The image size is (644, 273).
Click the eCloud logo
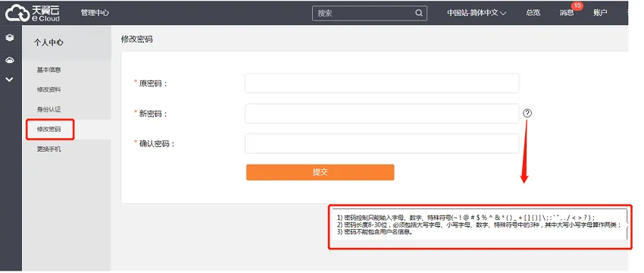(x=33, y=13)
